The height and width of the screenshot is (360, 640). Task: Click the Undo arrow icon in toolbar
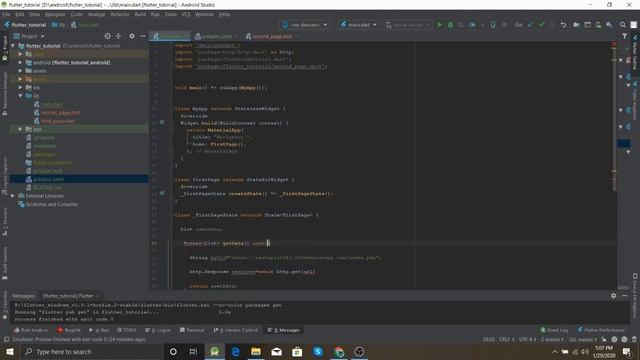[x=563, y=25]
